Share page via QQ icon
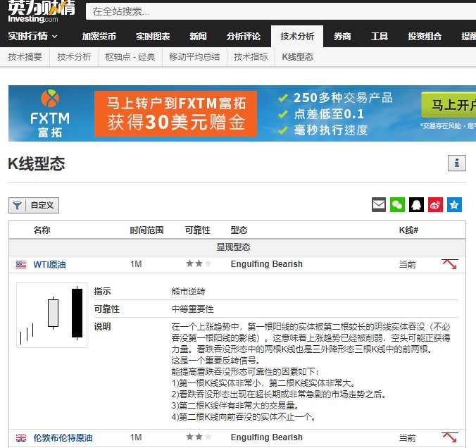 [417, 205]
